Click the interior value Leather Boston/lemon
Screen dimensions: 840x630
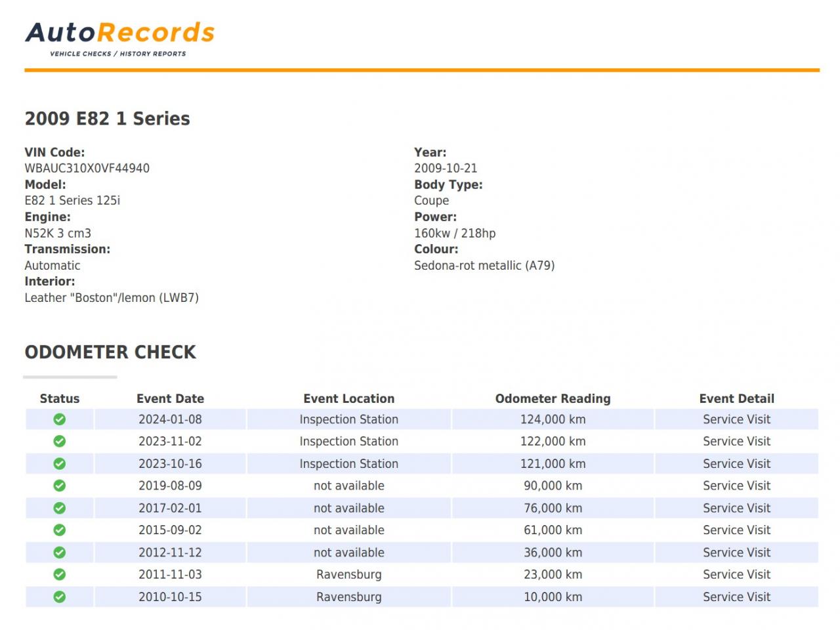(112, 297)
